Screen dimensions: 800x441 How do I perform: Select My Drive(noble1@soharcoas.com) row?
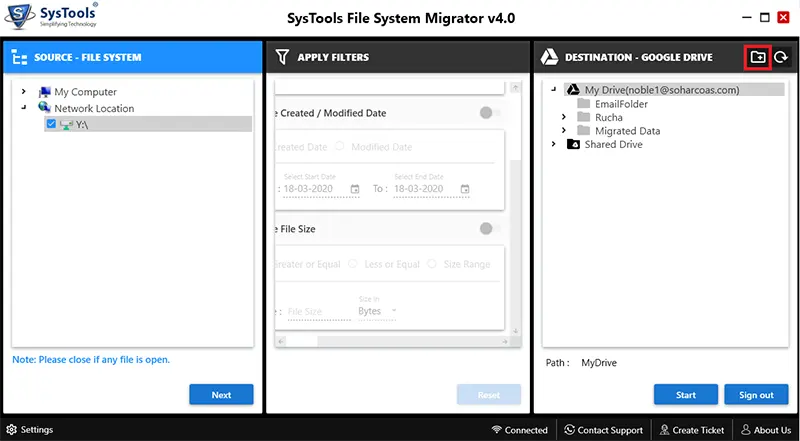pyautogui.click(x=674, y=90)
